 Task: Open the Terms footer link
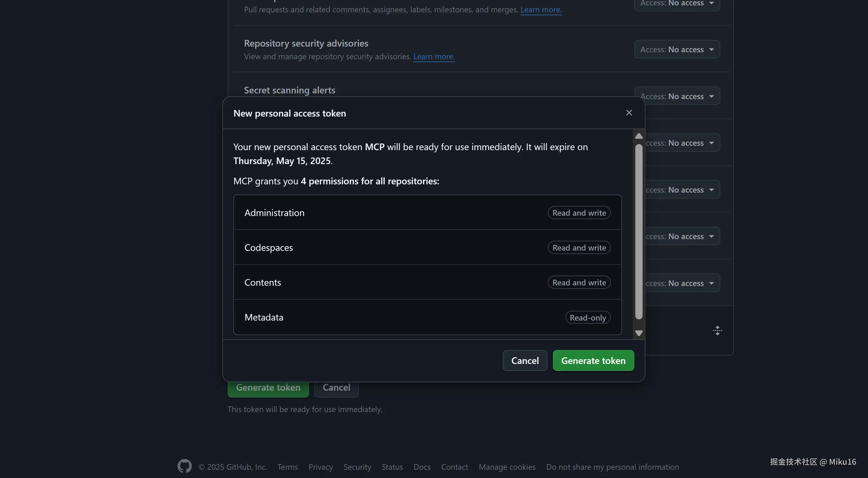pos(288,467)
